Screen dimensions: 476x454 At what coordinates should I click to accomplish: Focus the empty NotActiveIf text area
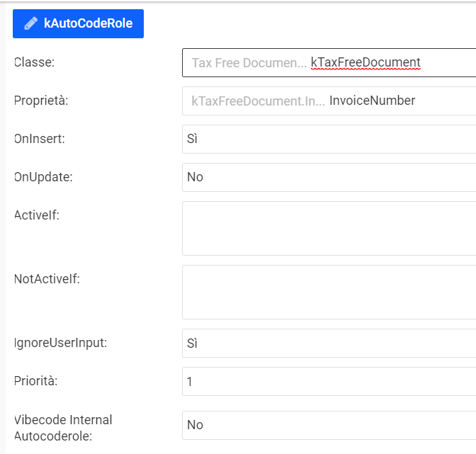click(x=329, y=292)
